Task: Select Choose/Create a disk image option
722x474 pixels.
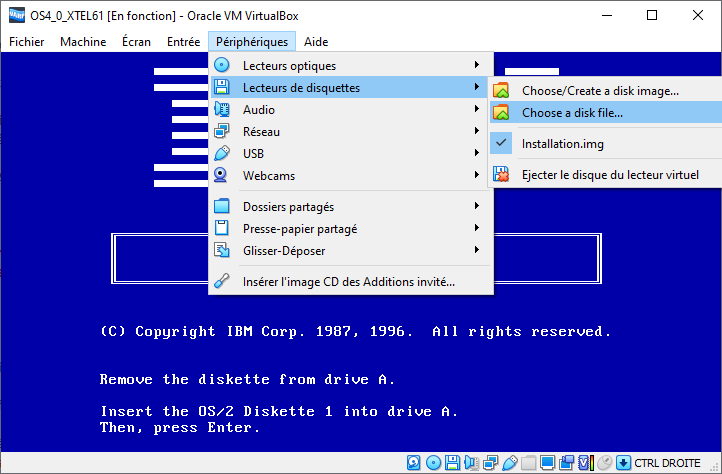Action: point(600,91)
